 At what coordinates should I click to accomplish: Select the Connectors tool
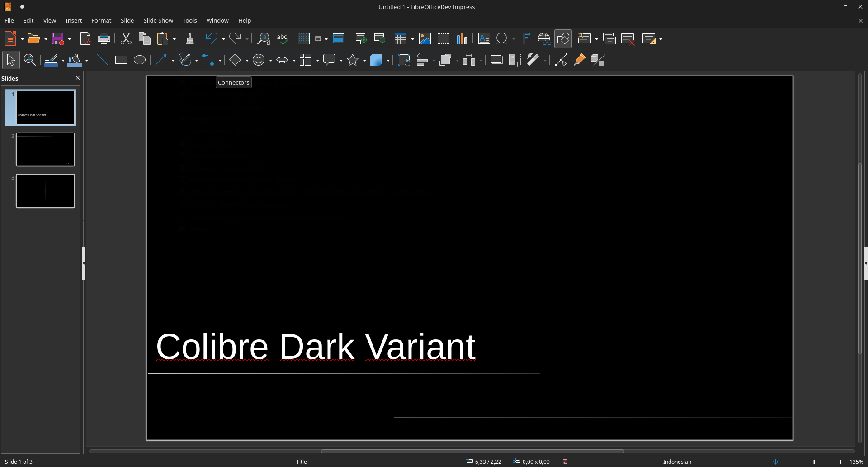point(208,60)
